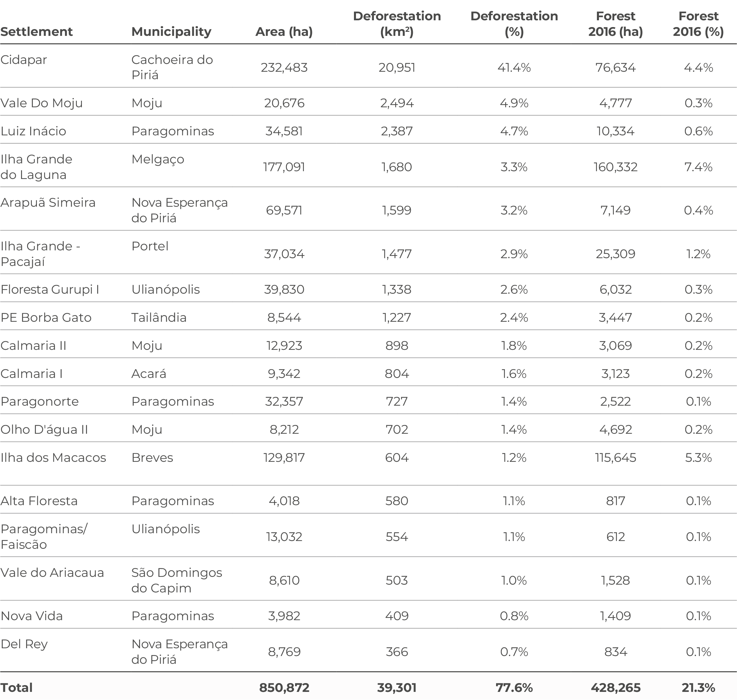Select the Breves municipality cell
Viewport: 737px width, 700px height.
point(152,457)
